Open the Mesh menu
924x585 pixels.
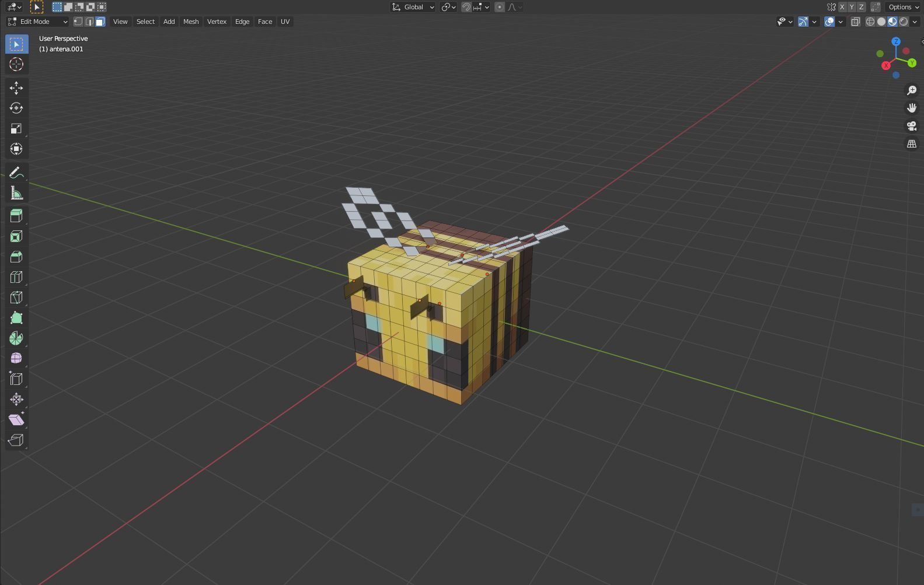[x=191, y=22]
